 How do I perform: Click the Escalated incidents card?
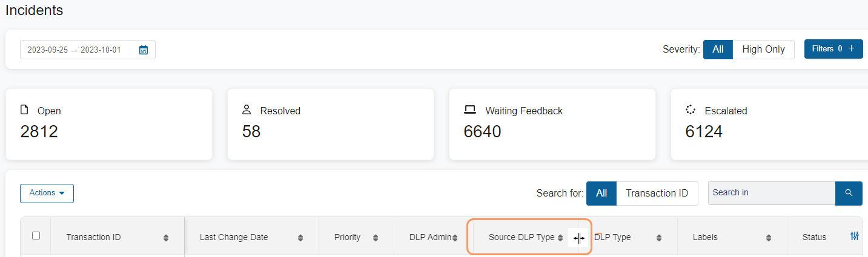pyautogui.click(x=769, y=125)
